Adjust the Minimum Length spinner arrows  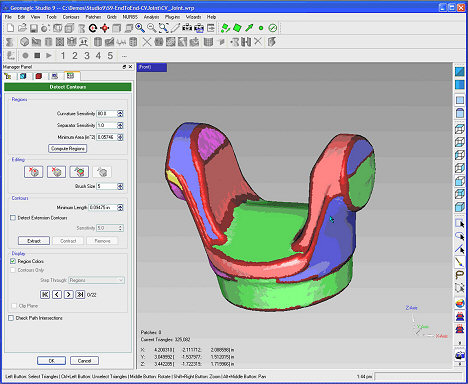click(x=120, y=208)
